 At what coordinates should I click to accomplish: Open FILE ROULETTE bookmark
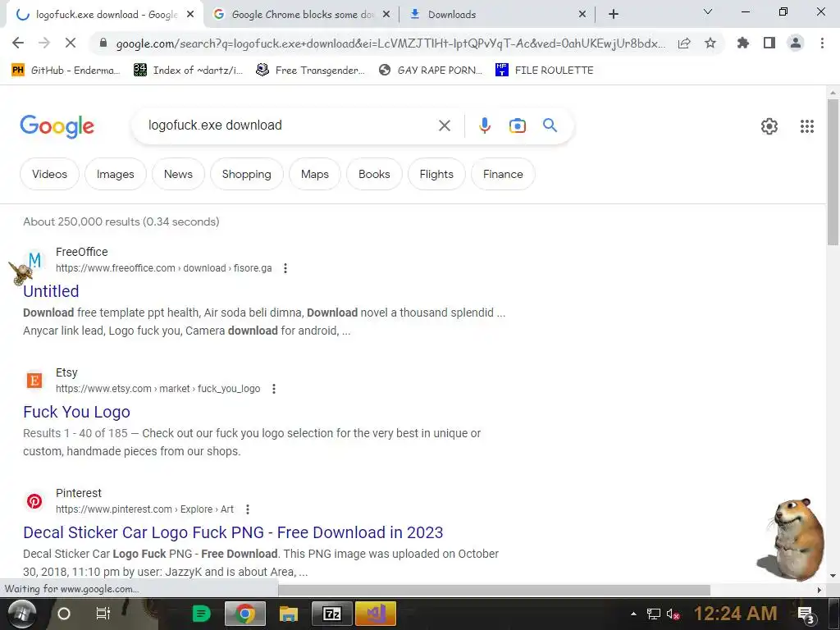(545, 71)
